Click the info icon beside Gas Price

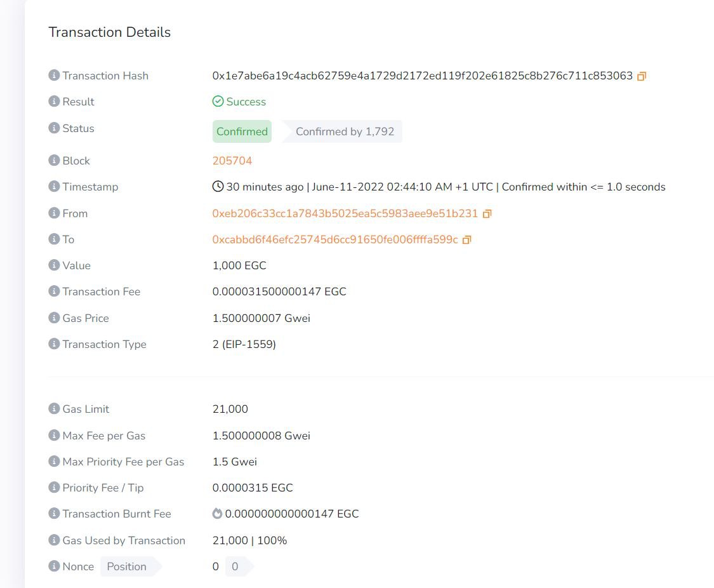tap(54, 318)
